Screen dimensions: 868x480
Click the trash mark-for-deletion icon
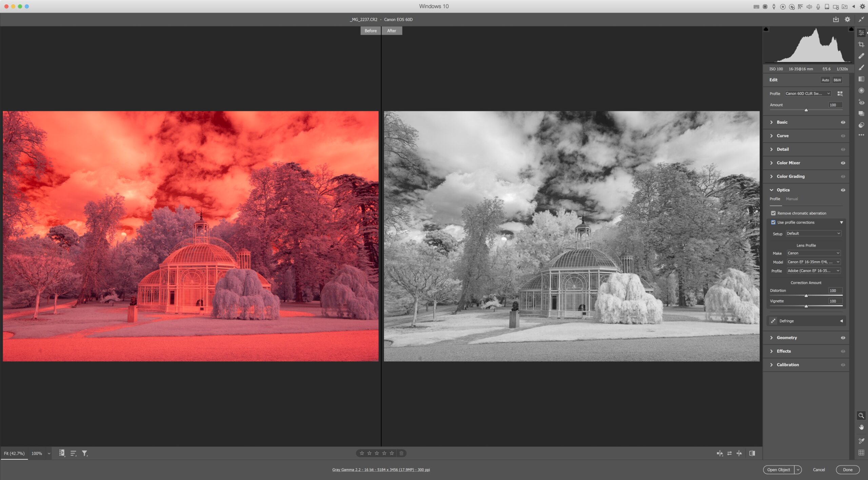[x=401, y=453]
